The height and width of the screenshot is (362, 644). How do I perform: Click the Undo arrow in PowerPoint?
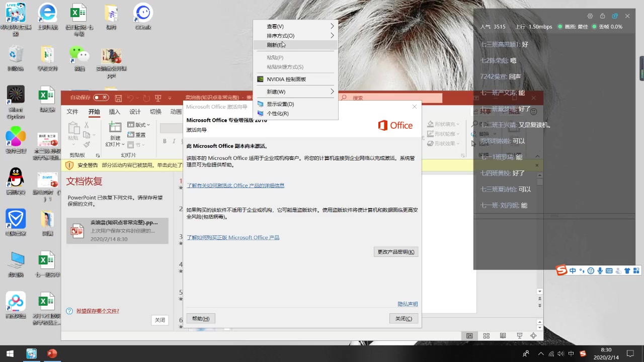131,98
